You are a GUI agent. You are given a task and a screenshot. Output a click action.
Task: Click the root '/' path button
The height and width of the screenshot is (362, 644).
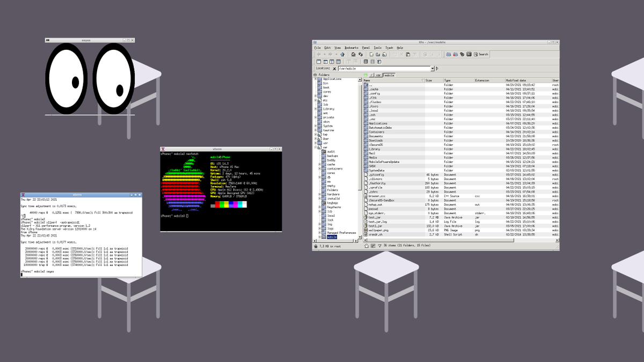coord(371,75)
